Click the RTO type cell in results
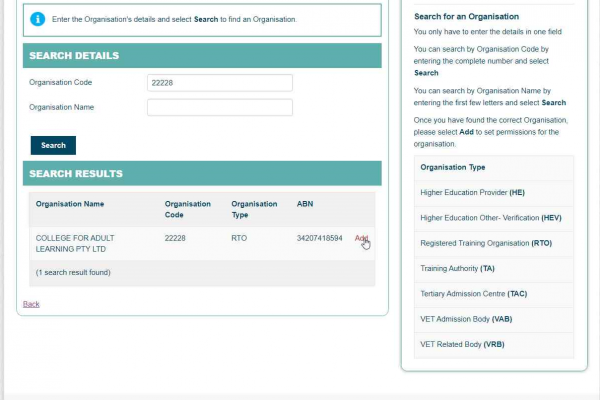This screenshot has height=400, width=600. coord(239,238)
